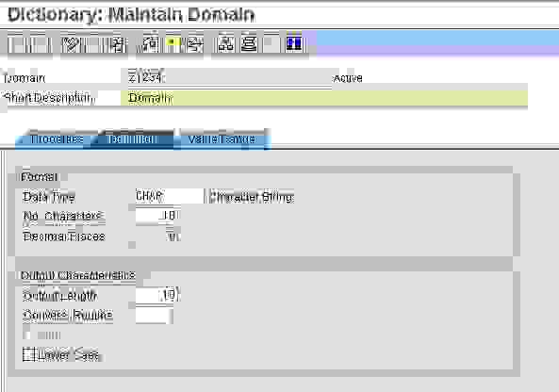The height and width of the screenshot is (392, 559).
Task: Switch to the Properties tab
Action: point(57,139)
